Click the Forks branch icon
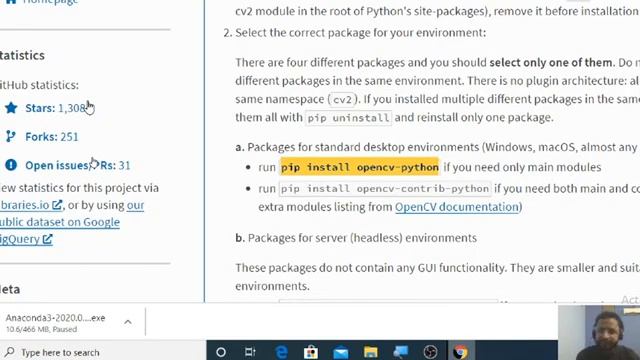 [11, 137]
